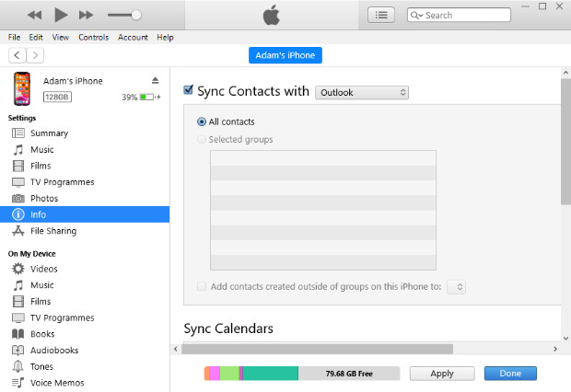Open the Controls menu
Image resolution: width=571 pixels, height=392 pixels.
(x=94, y=37)
